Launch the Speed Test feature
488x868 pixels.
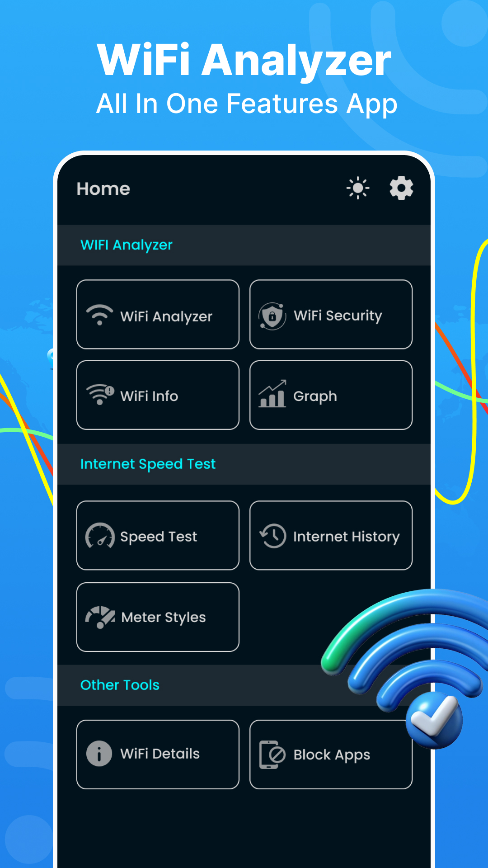(x=158, y=535)
